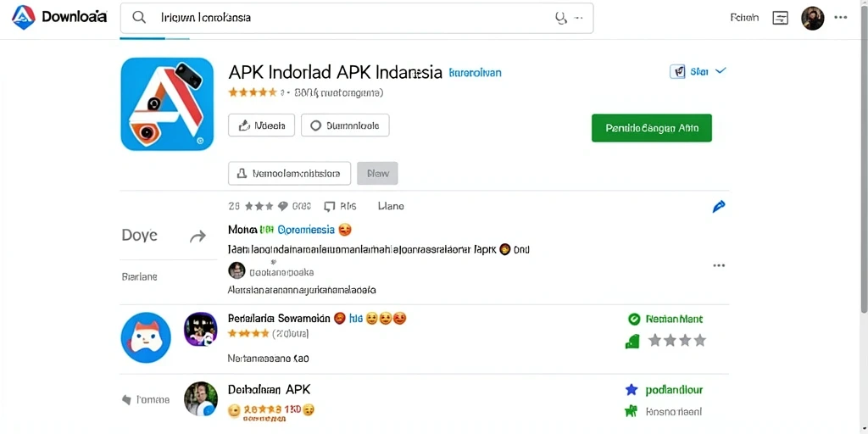Click the tag icon beside Fomene

[x=127, y=400]
